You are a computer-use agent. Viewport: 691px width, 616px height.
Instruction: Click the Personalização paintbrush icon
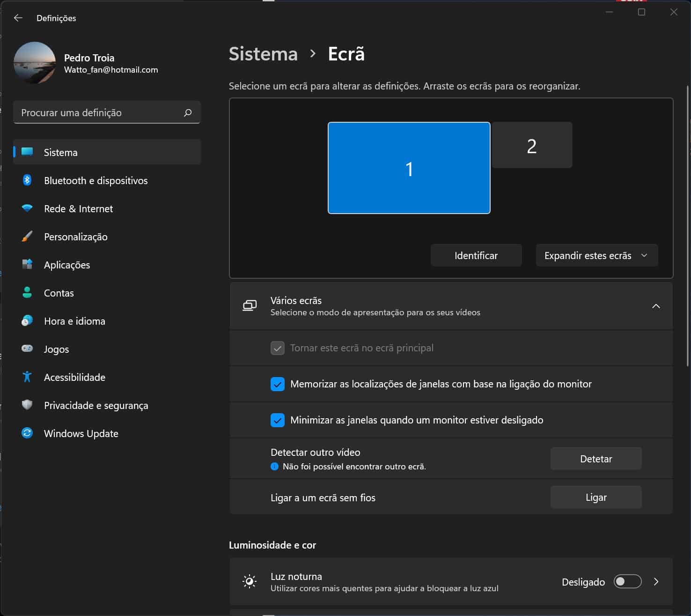coord(27,237)
